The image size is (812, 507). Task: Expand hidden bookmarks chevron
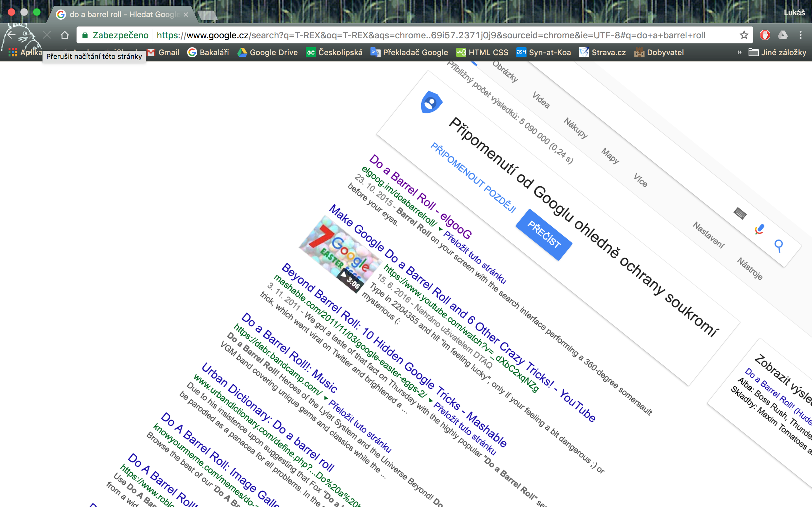pyautogui.click(x=740, y=52)
